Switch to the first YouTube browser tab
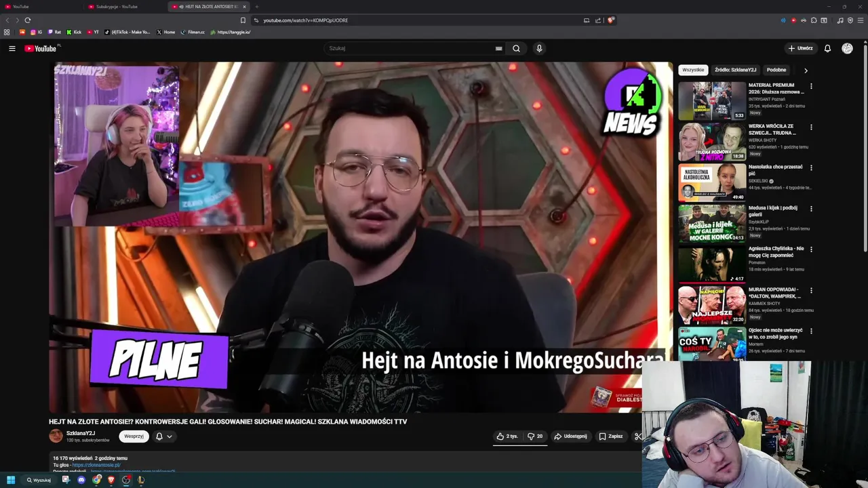Screen dimensions: 868x488 [41, 6]
